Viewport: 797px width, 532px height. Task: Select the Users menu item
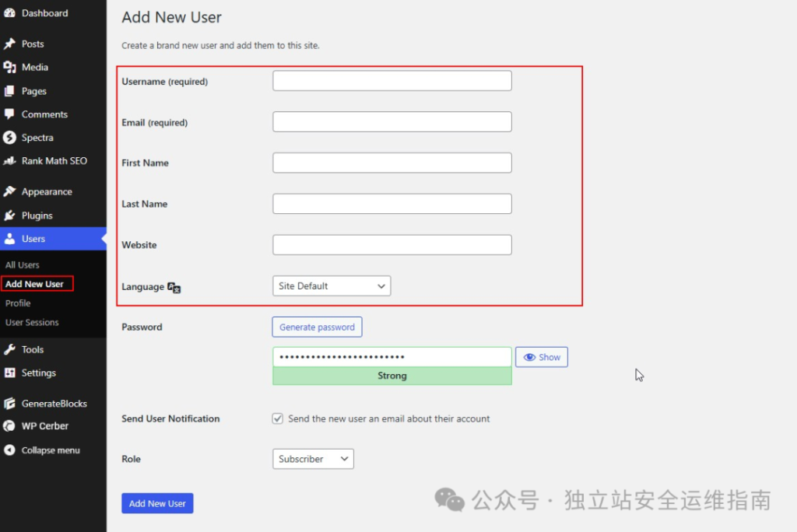point(54,239)
